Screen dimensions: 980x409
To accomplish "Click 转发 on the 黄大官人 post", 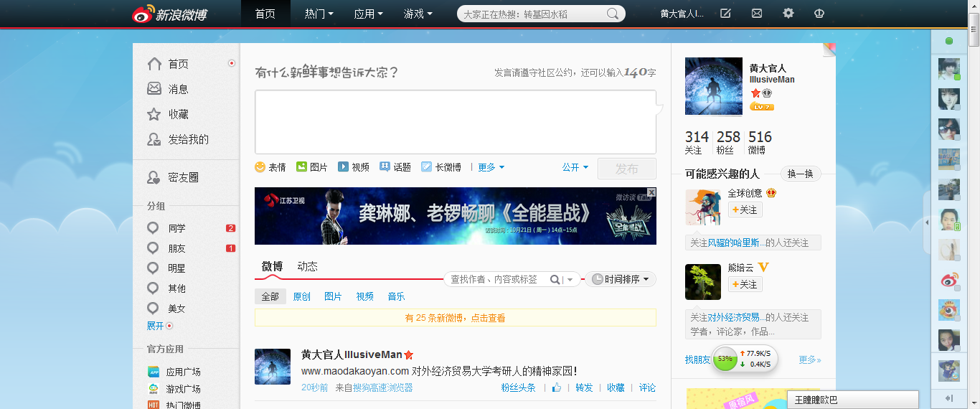I will [x=585, y=387].
